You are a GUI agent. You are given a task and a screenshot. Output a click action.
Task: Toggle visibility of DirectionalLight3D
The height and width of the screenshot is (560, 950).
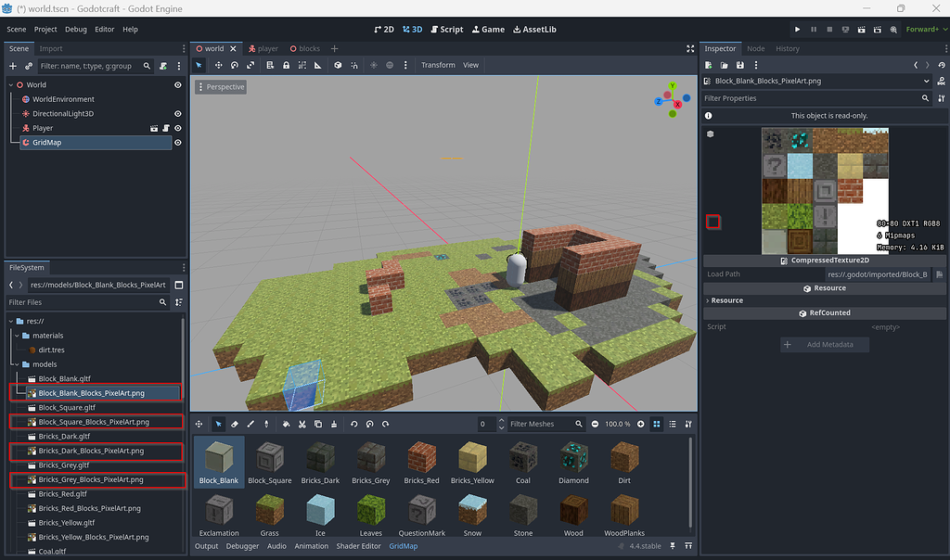coord(177,113)
